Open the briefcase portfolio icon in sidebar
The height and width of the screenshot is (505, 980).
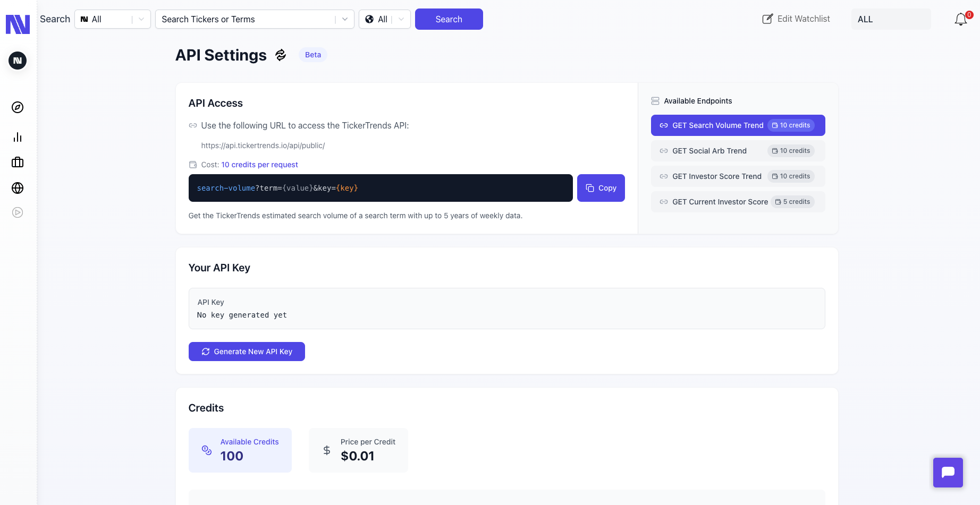pyautogui.click(x=17, y=162)
